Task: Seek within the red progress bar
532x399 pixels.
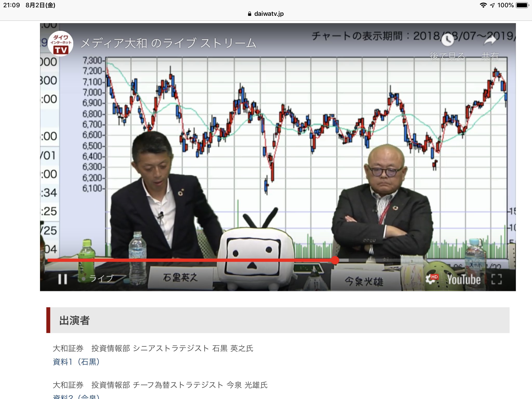Action: coord(191,260)
